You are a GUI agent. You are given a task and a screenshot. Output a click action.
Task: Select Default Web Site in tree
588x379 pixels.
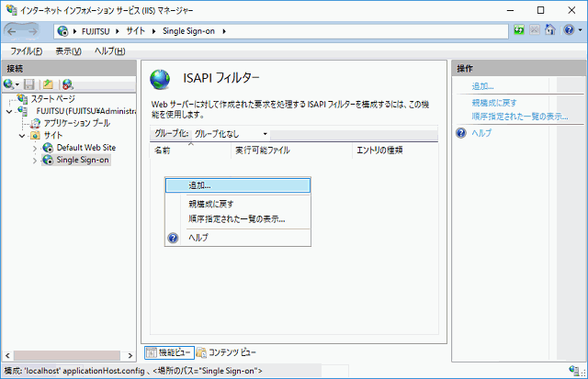click(86, 148)
